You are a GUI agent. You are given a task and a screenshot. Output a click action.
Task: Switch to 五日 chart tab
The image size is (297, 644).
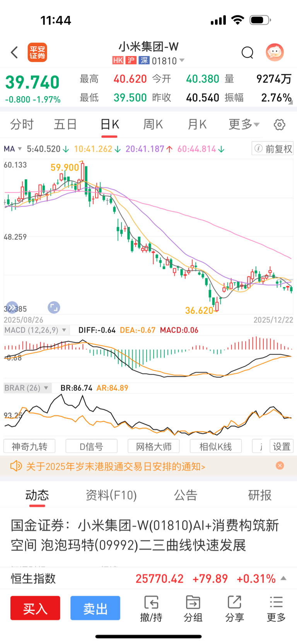(x=65, y=125)
